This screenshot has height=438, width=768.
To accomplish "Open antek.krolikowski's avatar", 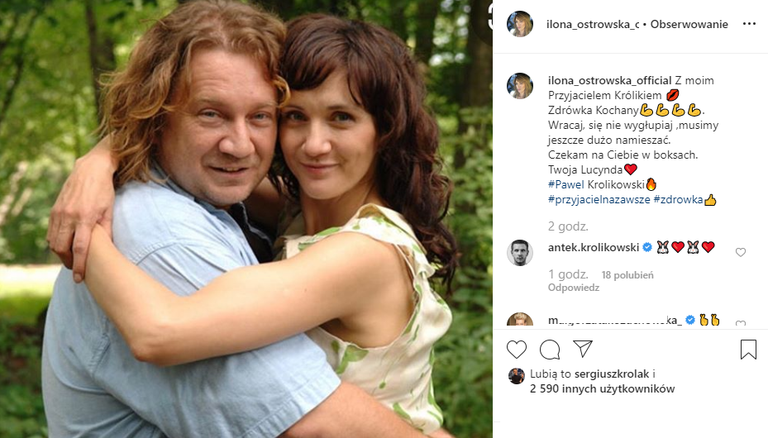I will 520,253.
